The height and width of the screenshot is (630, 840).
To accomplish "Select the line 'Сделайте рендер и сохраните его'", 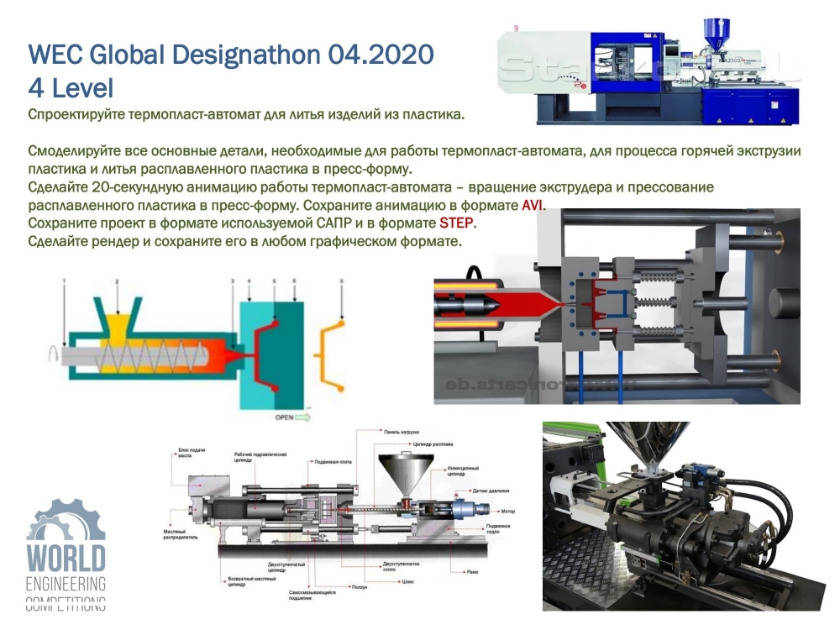I will (244, 242).
